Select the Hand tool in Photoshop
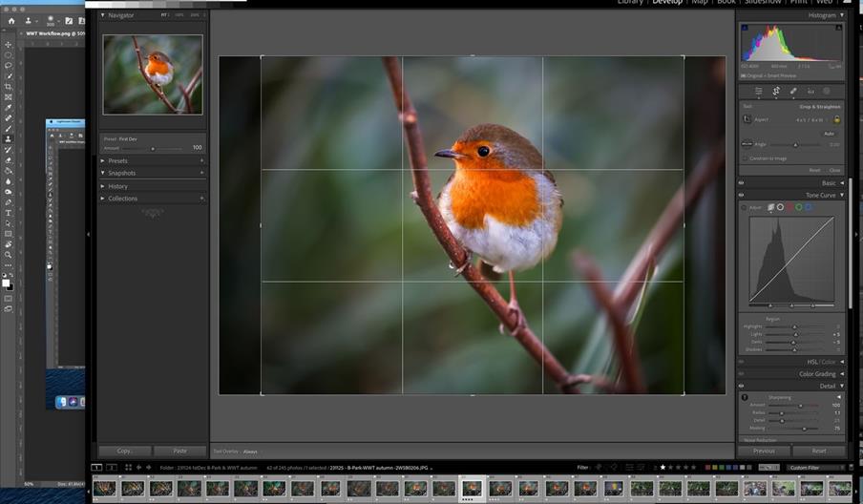The image size is (863, 504). pyautogui.click(x=8, y=244)
